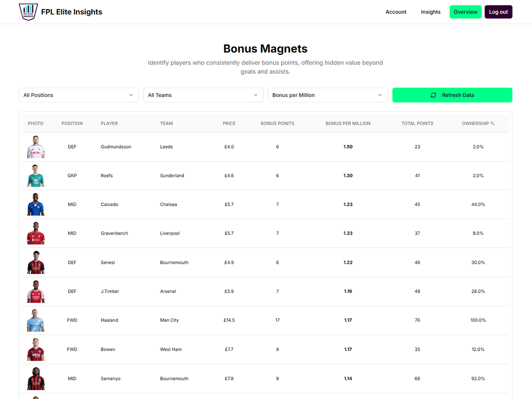Click Haaland's player photo

(x=35, y=320)
